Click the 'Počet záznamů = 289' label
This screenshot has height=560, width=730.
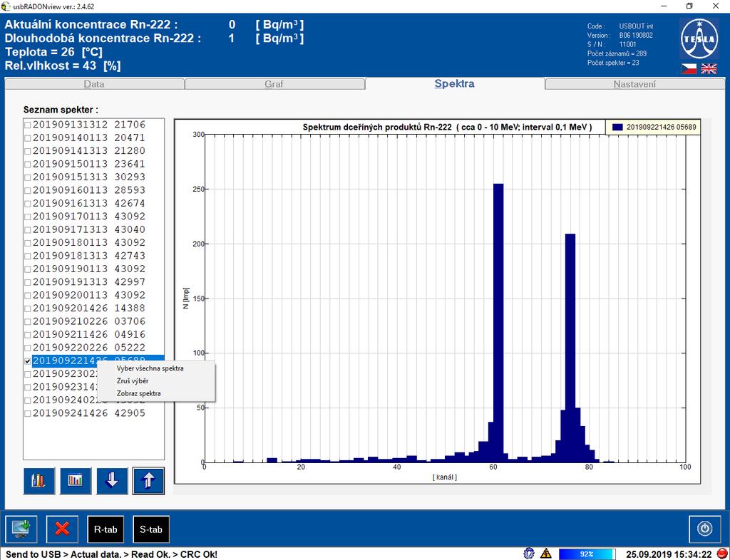click(617, 54)
